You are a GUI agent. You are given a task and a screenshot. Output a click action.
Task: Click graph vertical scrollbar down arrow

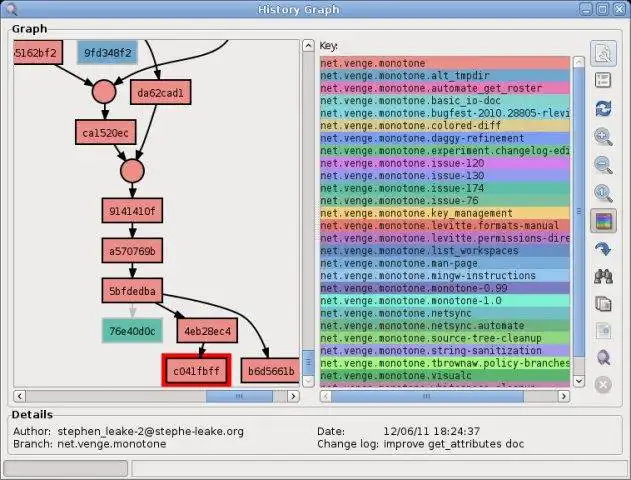click(x=308, y=381)
